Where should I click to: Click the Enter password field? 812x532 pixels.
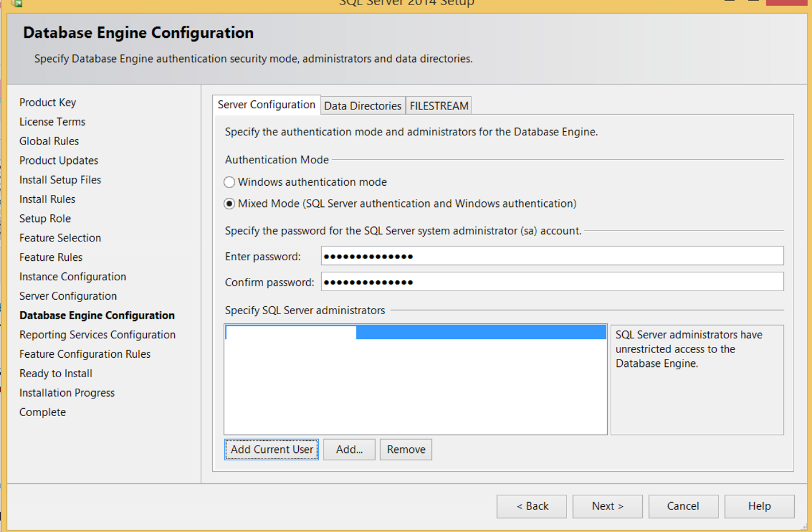point(552,256)
